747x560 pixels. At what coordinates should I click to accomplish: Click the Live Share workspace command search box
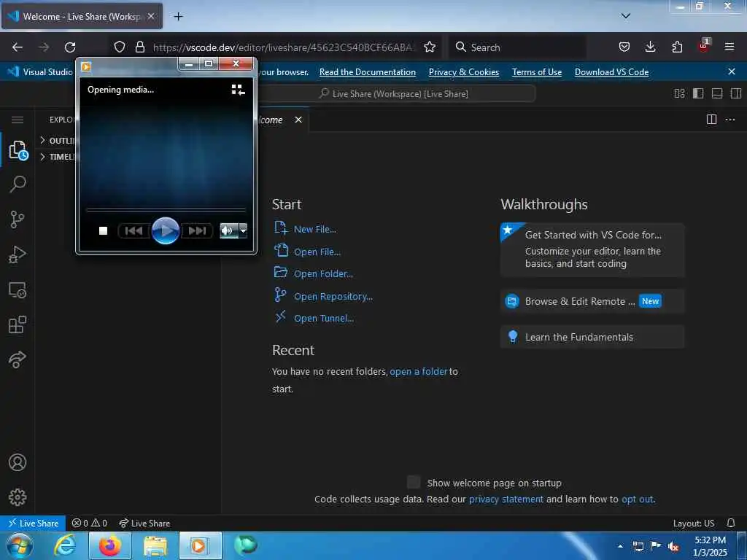(395, 94)
